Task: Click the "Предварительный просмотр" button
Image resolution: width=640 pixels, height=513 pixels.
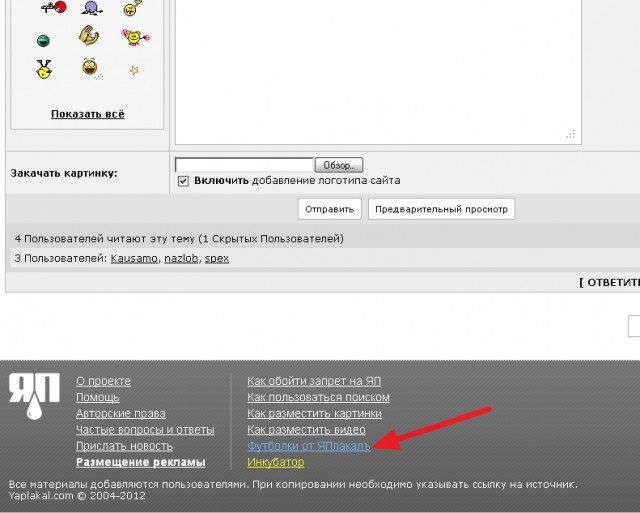Action: pyautogui.click(x=441, y=209)
